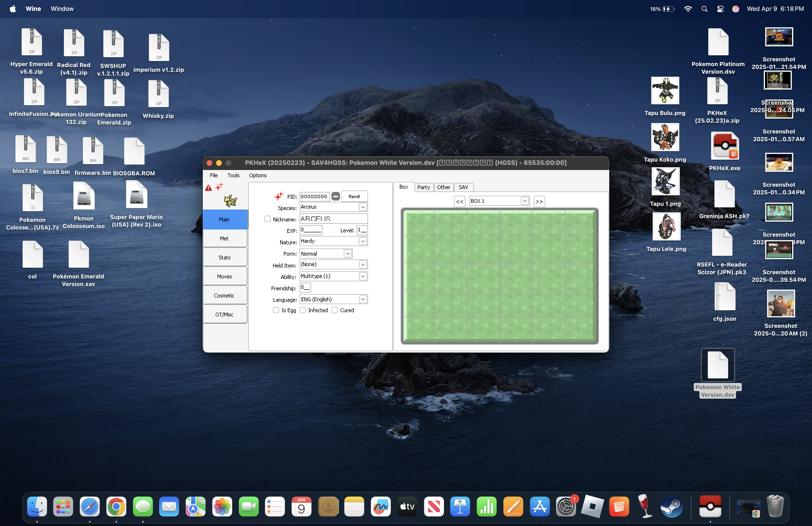
Task: Enable the Nickname checkbox
Action: click(268, 219)
